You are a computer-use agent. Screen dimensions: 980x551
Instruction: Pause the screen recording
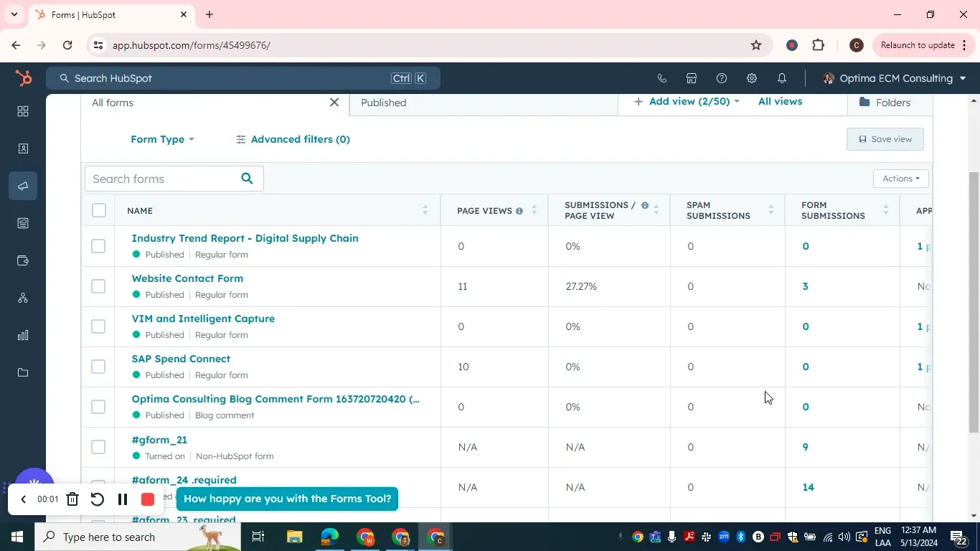click(123, 499)
